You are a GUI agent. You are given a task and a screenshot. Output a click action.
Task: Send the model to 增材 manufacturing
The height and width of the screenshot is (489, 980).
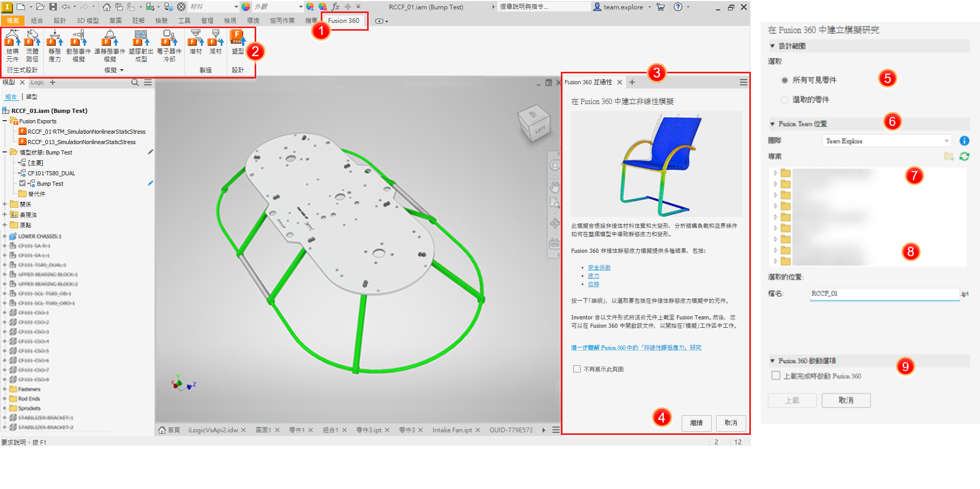point(196,43)
